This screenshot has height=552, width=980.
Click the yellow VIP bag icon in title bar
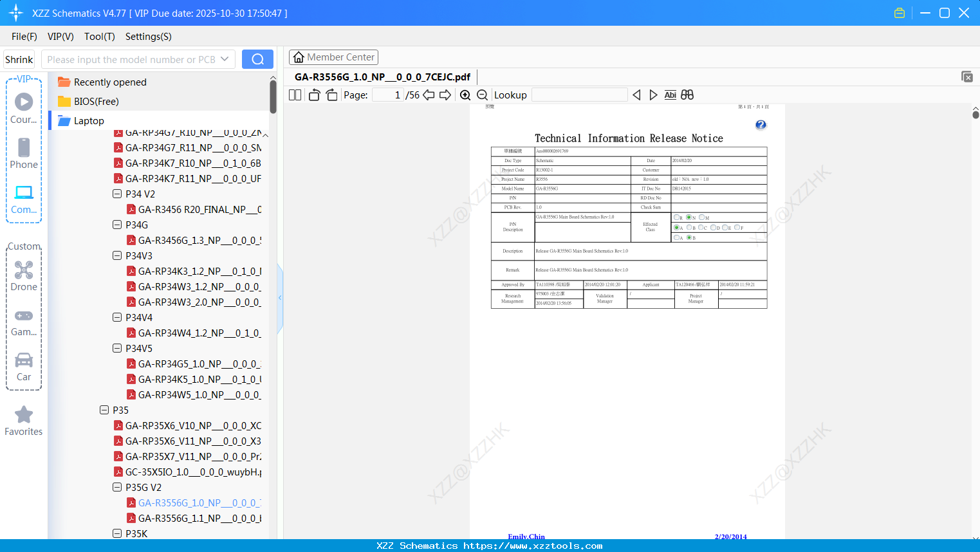tap(900, 13)
